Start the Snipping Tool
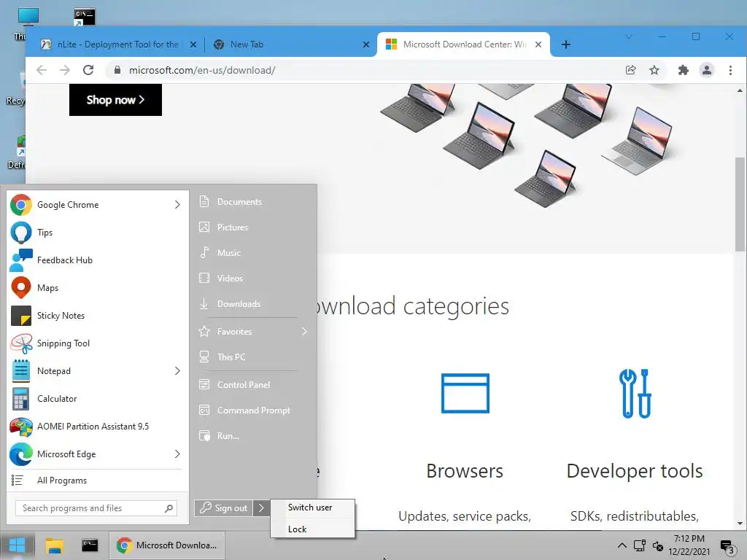The width and height of the screenshot is (747, 560). tap(97, 343)
